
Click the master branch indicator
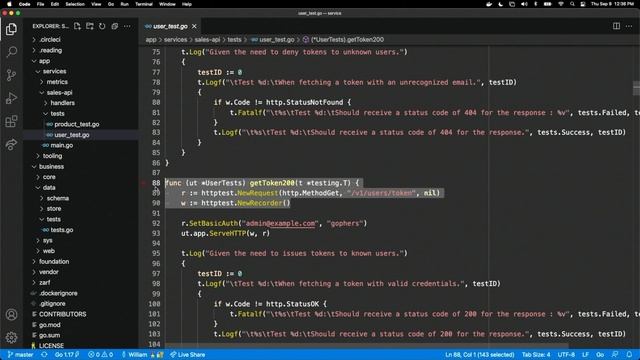pyautogui.click(x=20, y=355)
